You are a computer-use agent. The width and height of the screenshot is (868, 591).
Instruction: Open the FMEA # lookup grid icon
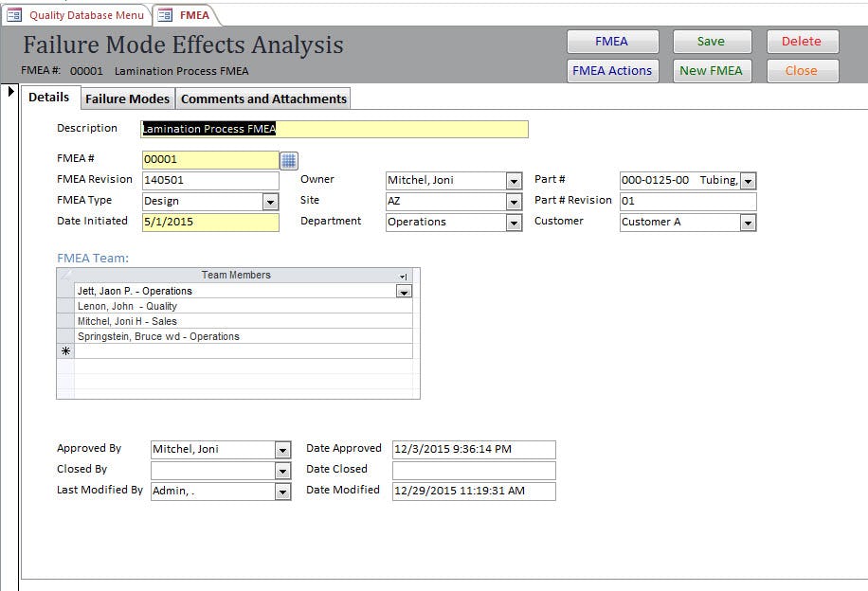[x=289, y=160]
